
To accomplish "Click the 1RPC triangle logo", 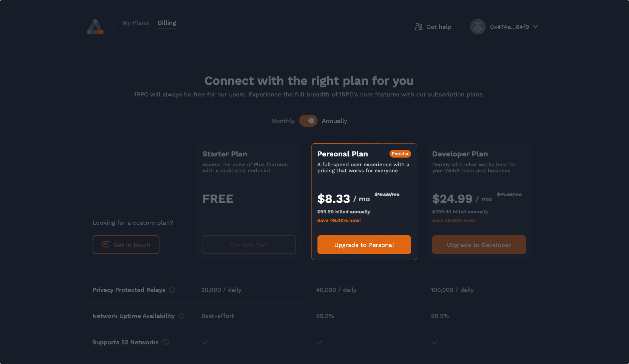I will (95, 27).
